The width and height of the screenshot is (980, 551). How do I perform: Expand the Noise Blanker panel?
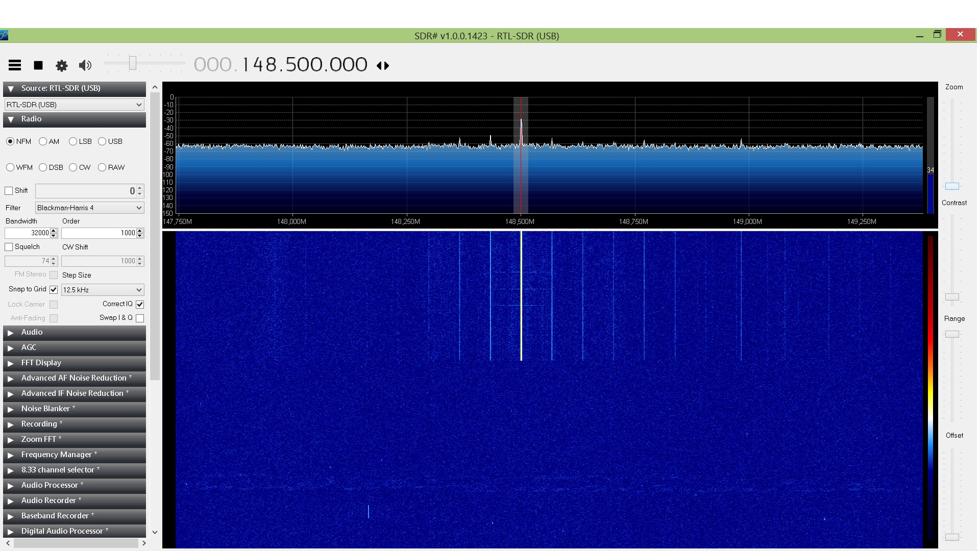click(75, 409)
